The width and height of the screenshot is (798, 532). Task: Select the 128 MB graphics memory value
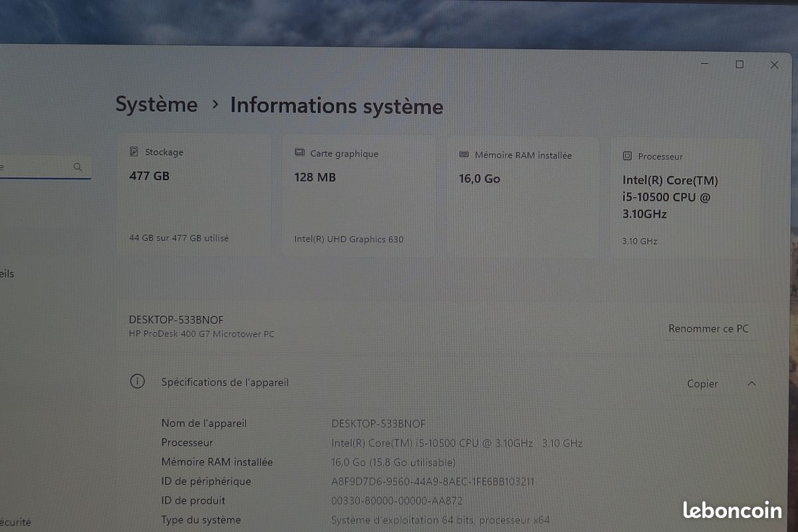point(315,178)
